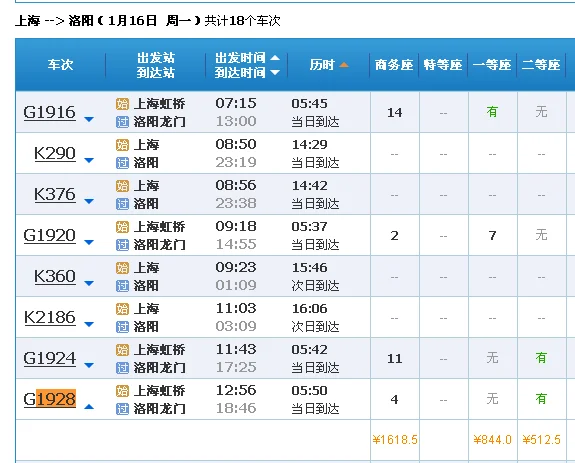The image size is (575, 463).
Task: Expand K290 price details arrow
Action: pos(89,161)
